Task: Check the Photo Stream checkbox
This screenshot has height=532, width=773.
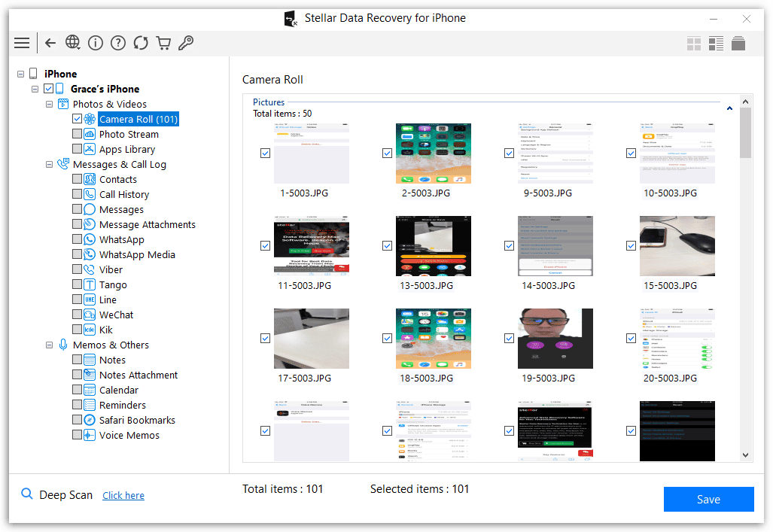Action: tap(77, 134)
